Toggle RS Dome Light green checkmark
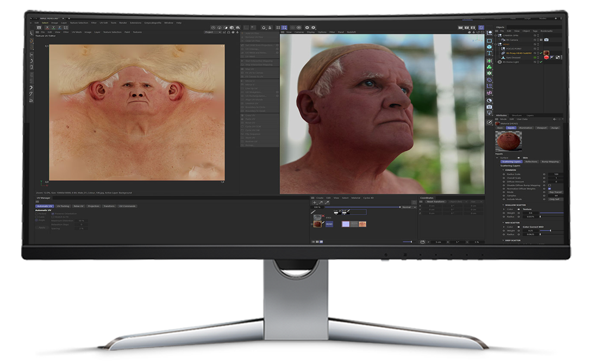 (x=541, y=62)
